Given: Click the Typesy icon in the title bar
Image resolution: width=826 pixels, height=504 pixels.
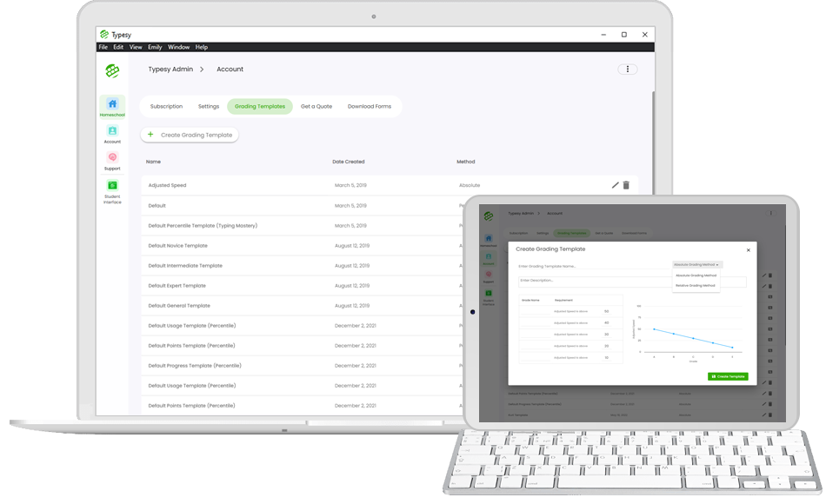Looking at the screenshot, I should 104,34.
